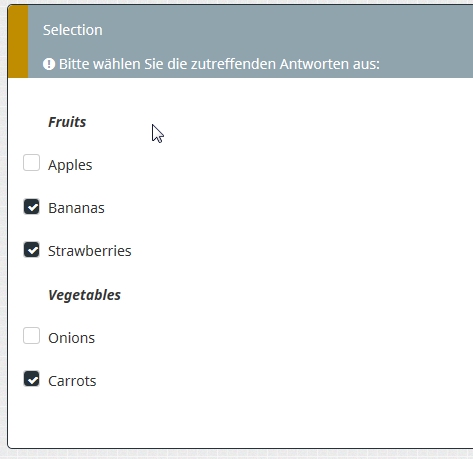The width and height of the screenshot is (473, 459).
Task: Check the Apples checkbox
Action: (32, 163)
